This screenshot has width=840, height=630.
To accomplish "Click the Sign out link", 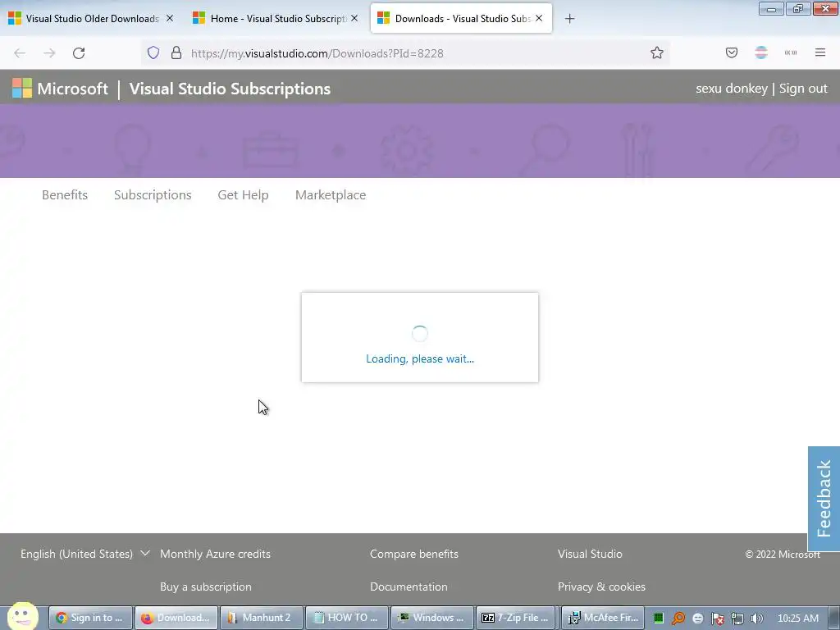I will point(803,89).
